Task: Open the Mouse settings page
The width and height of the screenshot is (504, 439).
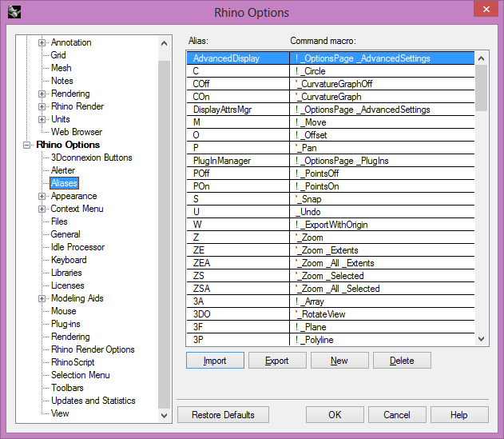Action: 64,311
